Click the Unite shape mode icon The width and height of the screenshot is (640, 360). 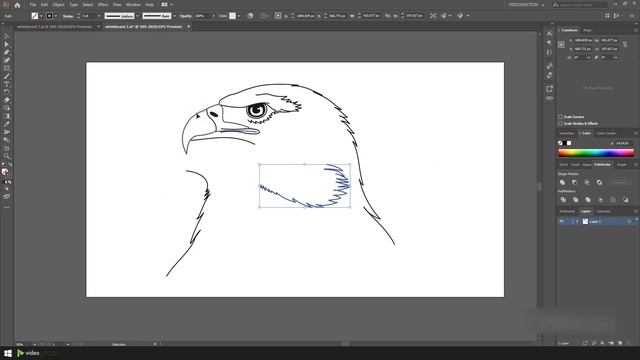(562, 182)
